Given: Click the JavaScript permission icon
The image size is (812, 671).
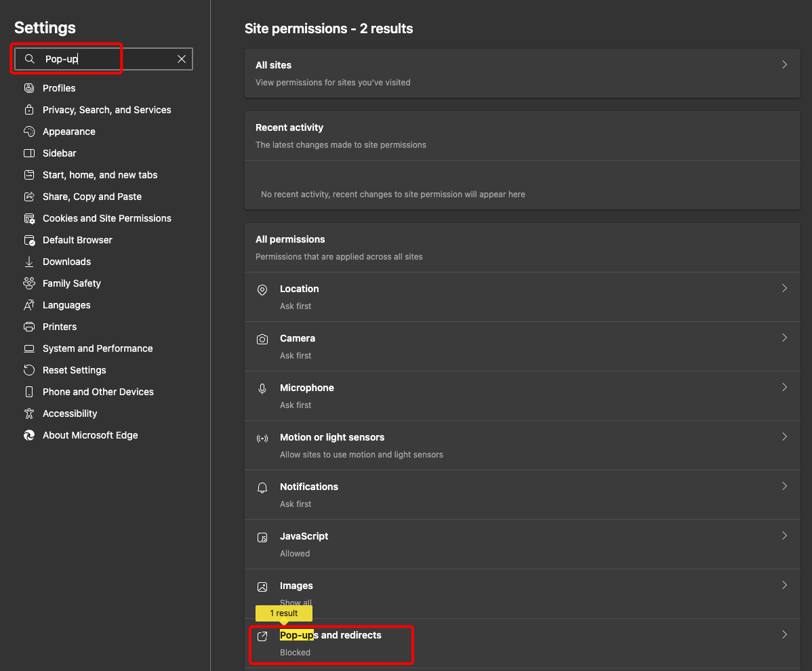Looking at the screenshot, I should coord(262,537).
